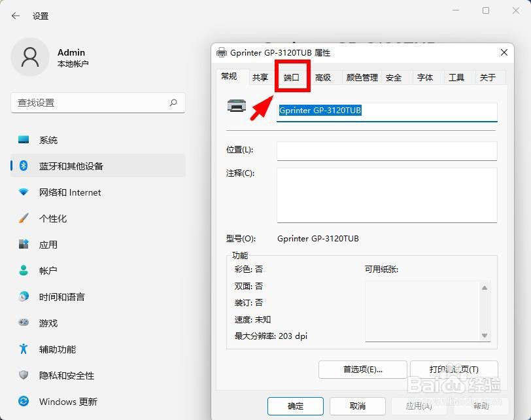Click the printer icon beside name field
This screenshot has width=531, height=420.
[236, 106]
